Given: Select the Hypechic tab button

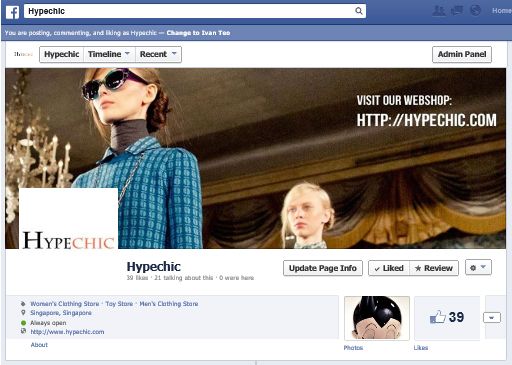Looking at the screenshot, I should (x=62, y=54).
